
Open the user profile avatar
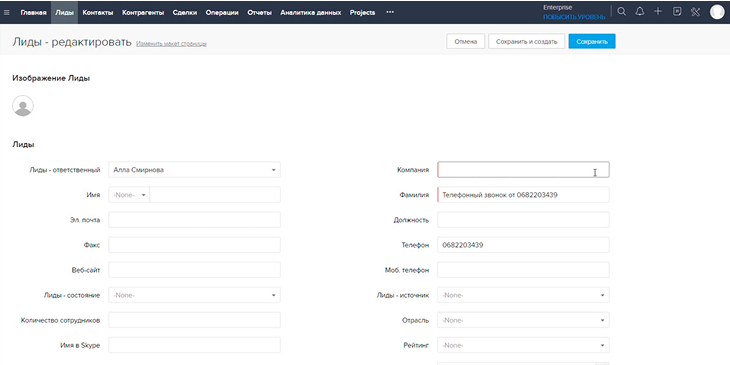[x=717, y=12]
